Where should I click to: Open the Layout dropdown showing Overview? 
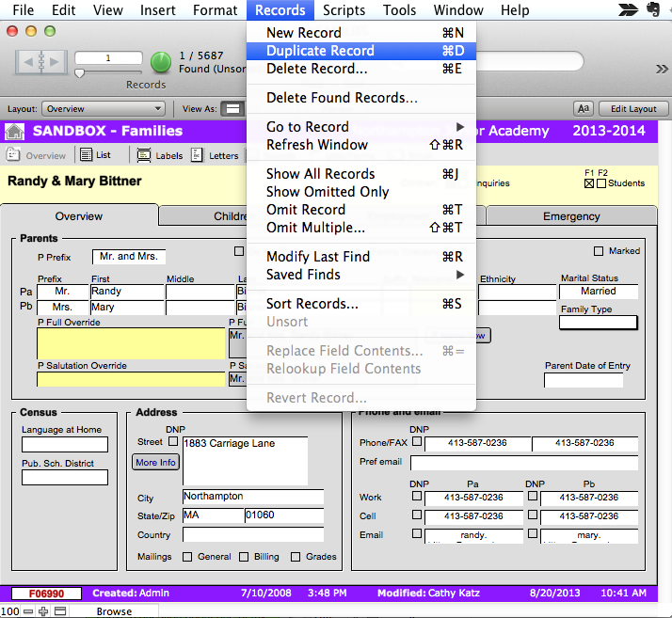tap(104, 109)
